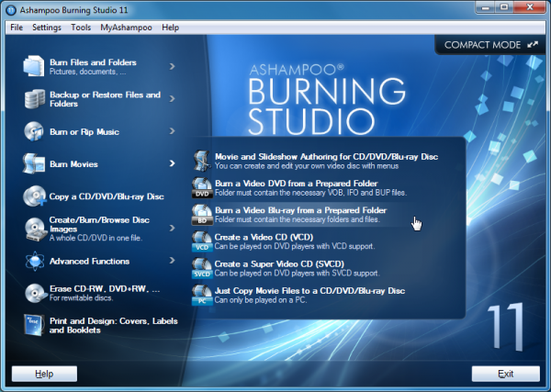The height and width of the screenshot is (392, 551).
Task: Select Create/Burn/Browse Disc Images label
Action: click(x=99, y=224)
